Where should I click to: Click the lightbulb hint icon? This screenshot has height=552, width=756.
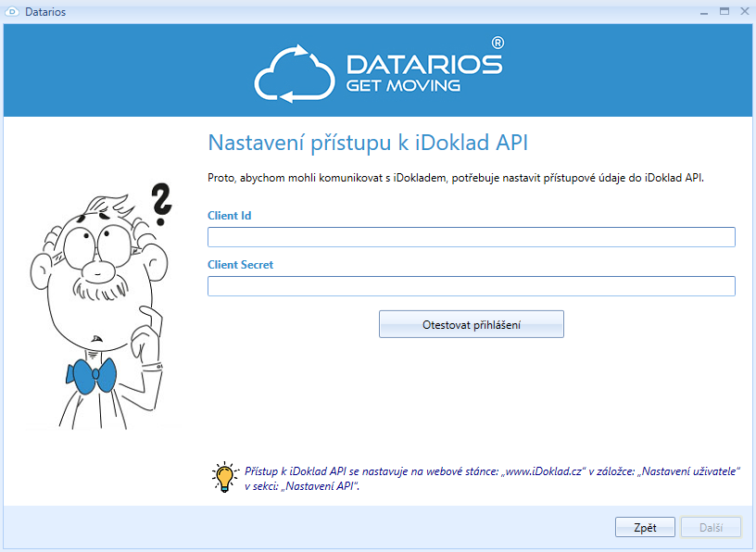point(224,477)
